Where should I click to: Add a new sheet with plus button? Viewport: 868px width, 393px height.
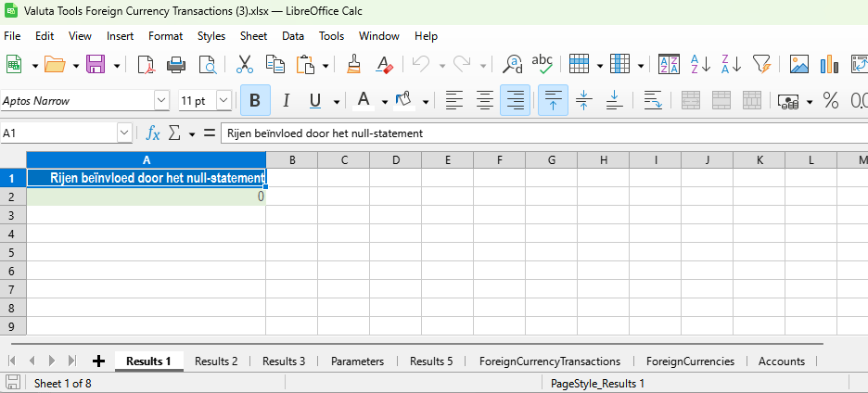tap(99, 361)
